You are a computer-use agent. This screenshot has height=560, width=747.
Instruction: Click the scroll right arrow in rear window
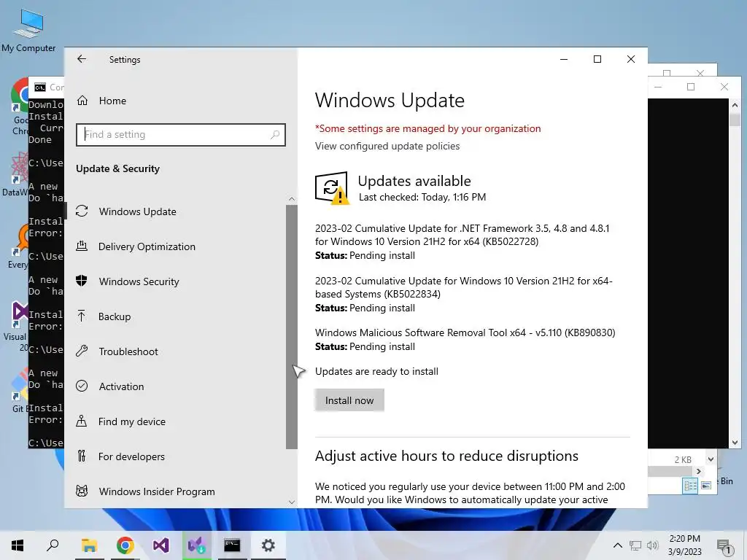point(699,472)
